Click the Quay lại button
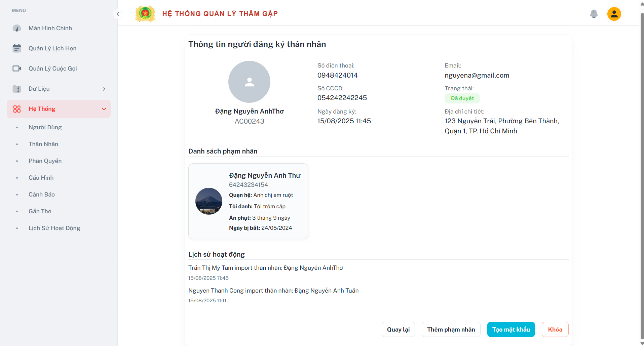Screen dimensions: 644x346 [398, 330]
